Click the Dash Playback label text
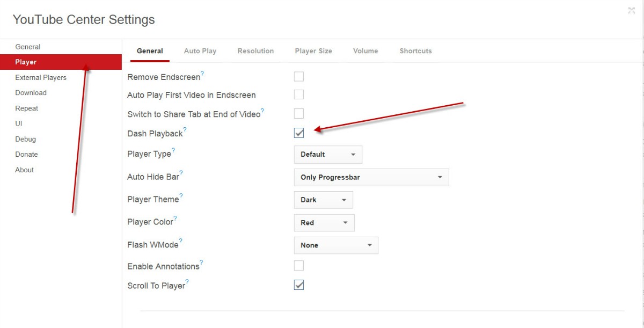This screenshot has width=644, height=328. 155,134
